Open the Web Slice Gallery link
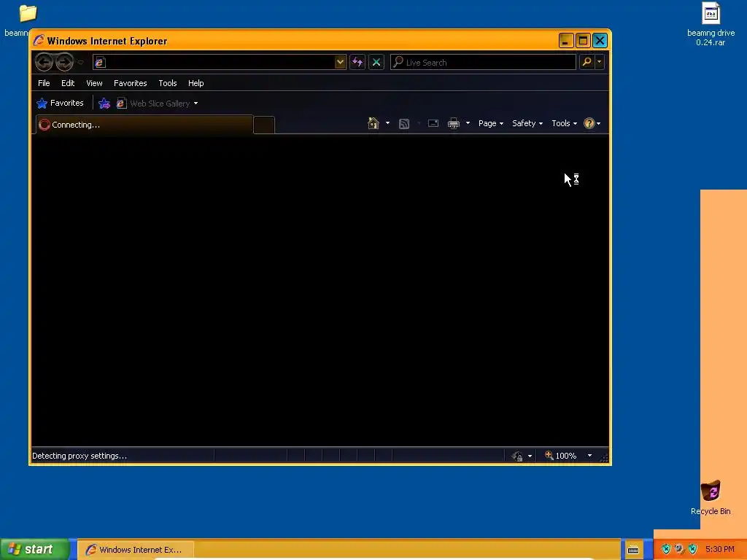This screenshot has height=560, width=747. [153, 104]
